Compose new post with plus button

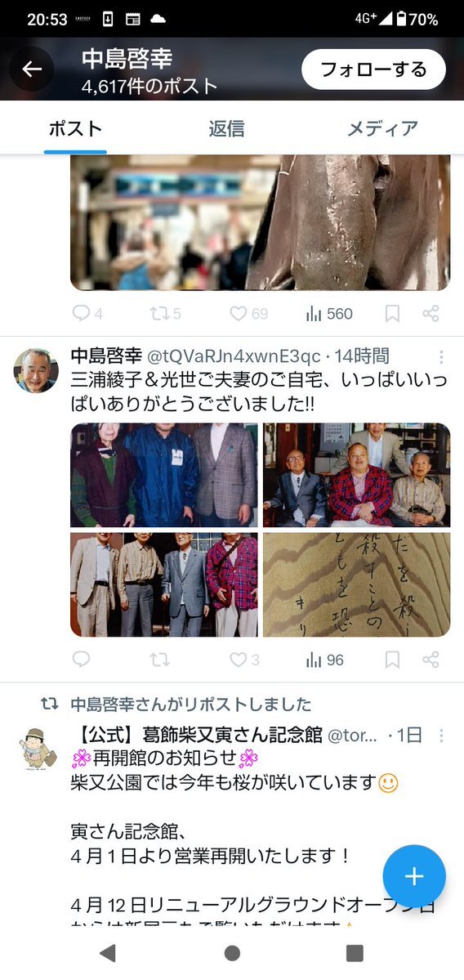(414, 876)
